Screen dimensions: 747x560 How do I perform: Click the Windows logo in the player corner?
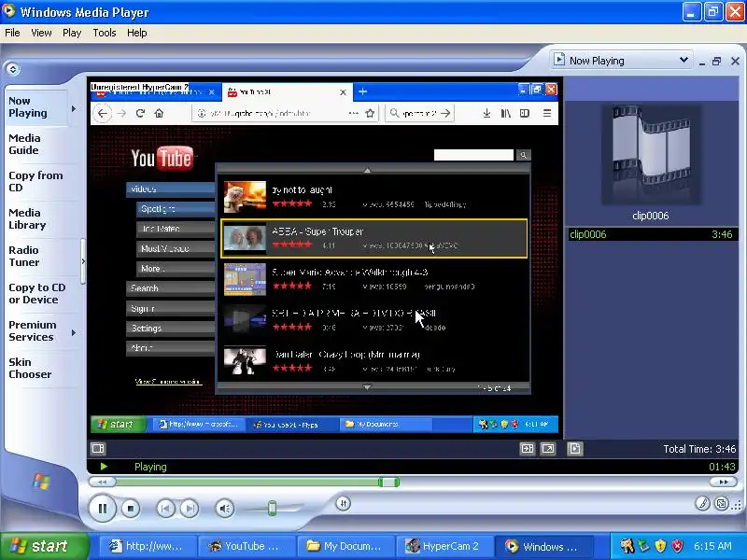(x=41, y=482)
